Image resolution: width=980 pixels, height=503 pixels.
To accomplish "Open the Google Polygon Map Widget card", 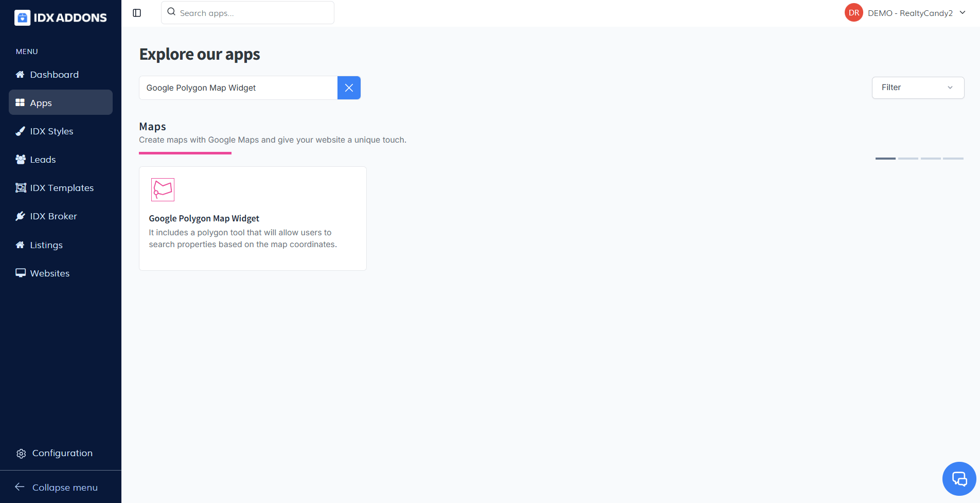I will click(253, 218).
